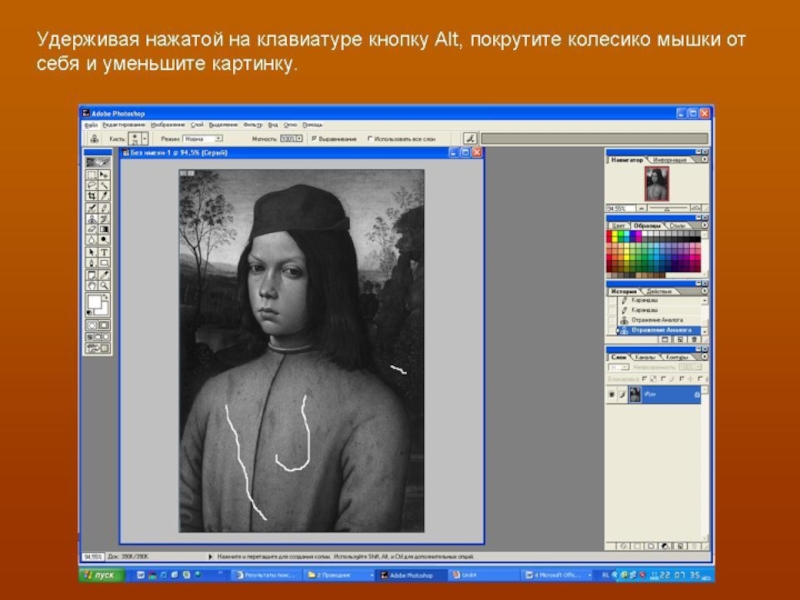Select the Pen tool
Image resolution: width=800 pixels, height=600 pixels.
point(92,263)
